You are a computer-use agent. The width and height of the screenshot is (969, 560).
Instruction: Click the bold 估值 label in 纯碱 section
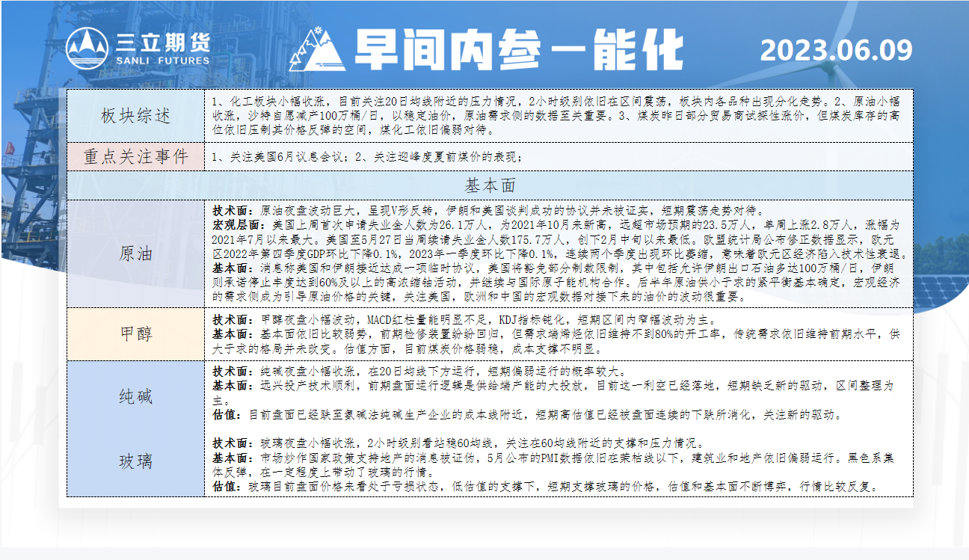tap(227, 413)
